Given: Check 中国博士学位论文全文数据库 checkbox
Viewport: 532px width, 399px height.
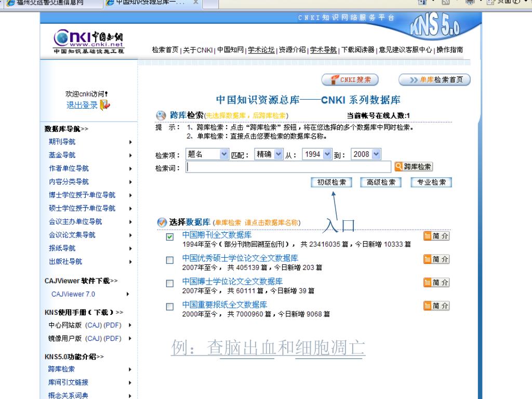Looking at the screenshot, I should click(170, 283).
